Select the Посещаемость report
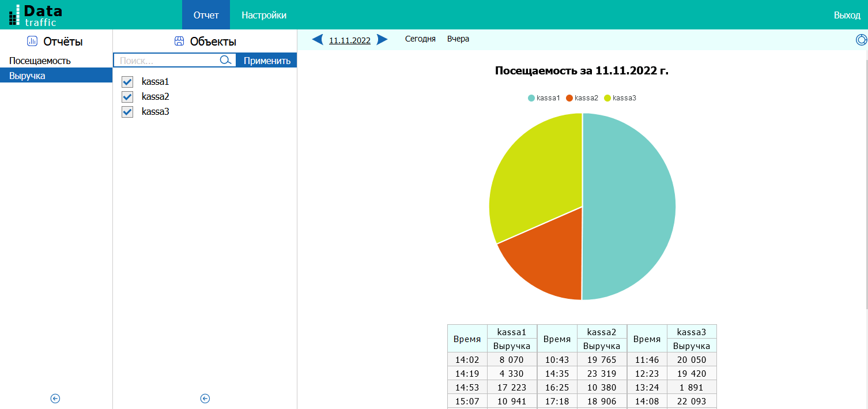Screen dimensions: 868x409 click(x=40, y=61)
